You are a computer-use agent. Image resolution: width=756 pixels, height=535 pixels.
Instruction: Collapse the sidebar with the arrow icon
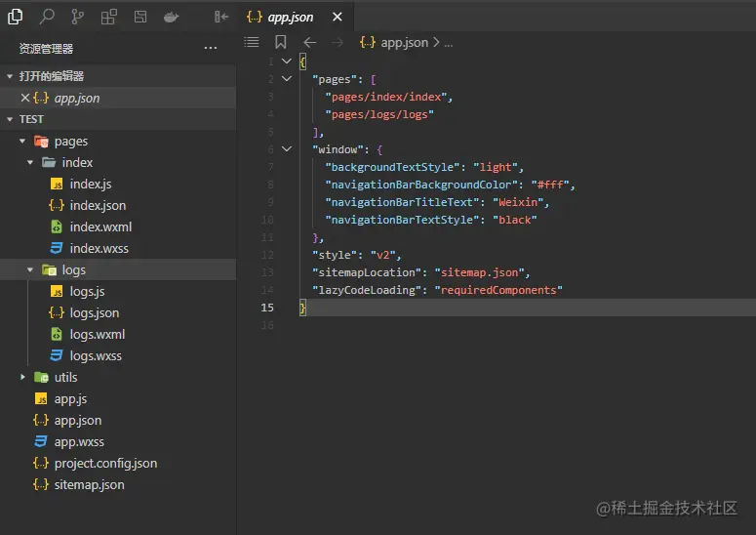pyautogui.click(x=221, y=17)
